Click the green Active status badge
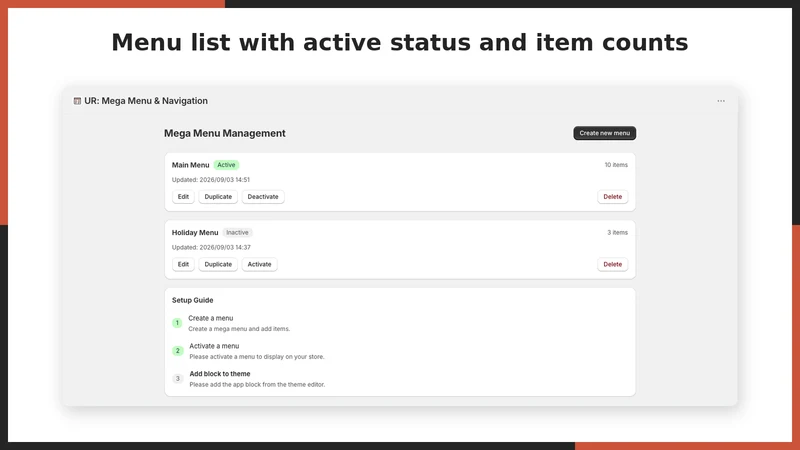The image size is (800, 450). tap(226, 165)
